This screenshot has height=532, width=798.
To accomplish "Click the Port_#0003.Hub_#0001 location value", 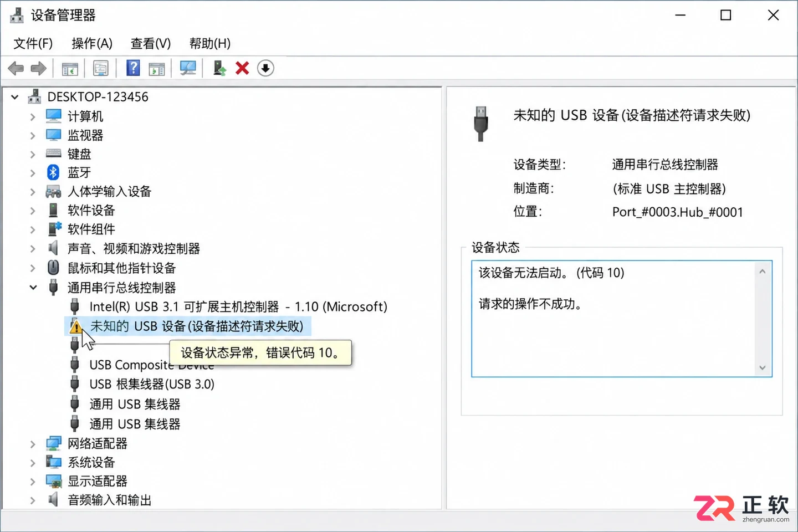I will [677, 212].
